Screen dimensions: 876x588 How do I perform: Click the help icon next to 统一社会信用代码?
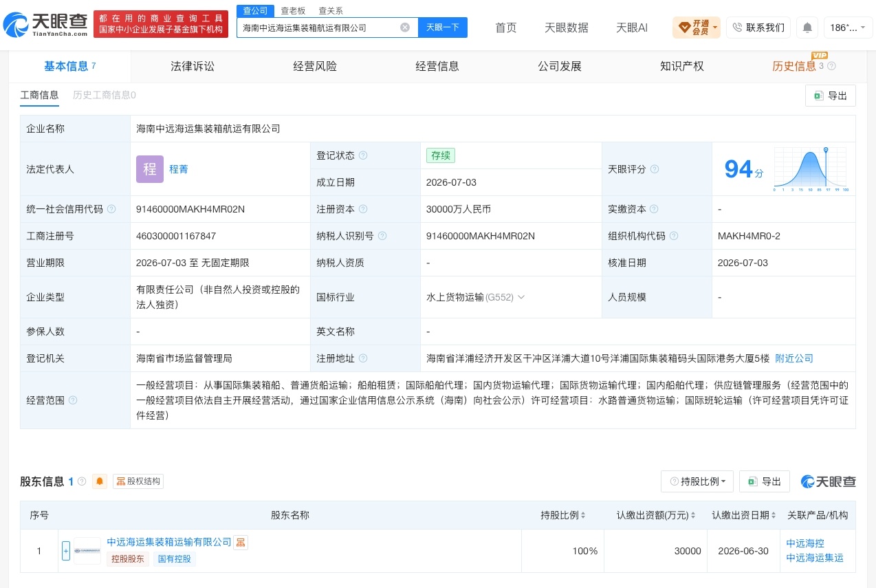(x=111, y=209)
